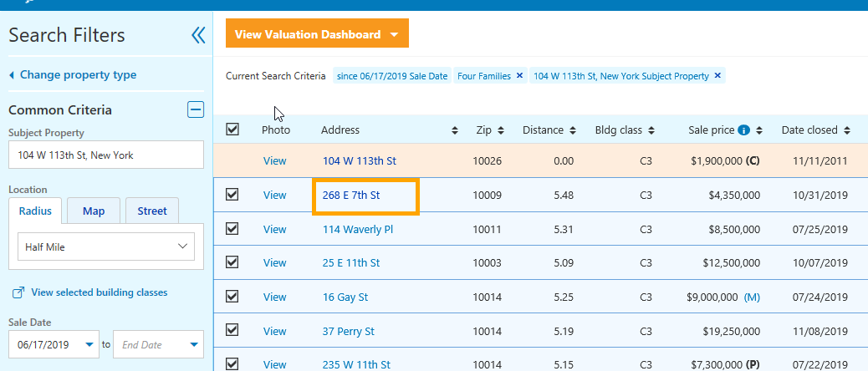Click Change property type link
The image size is (868, 371).
point(78,74)
